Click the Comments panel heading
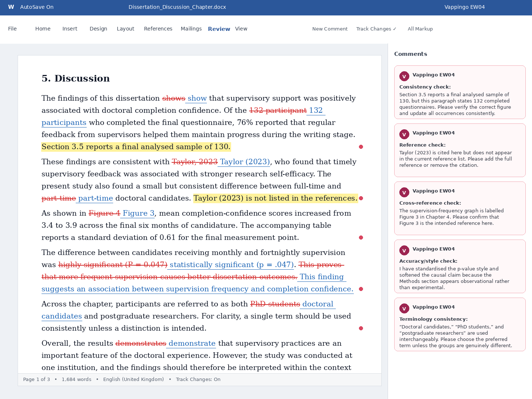The width and height of the screenshot is (532, 399). [410, 54]
